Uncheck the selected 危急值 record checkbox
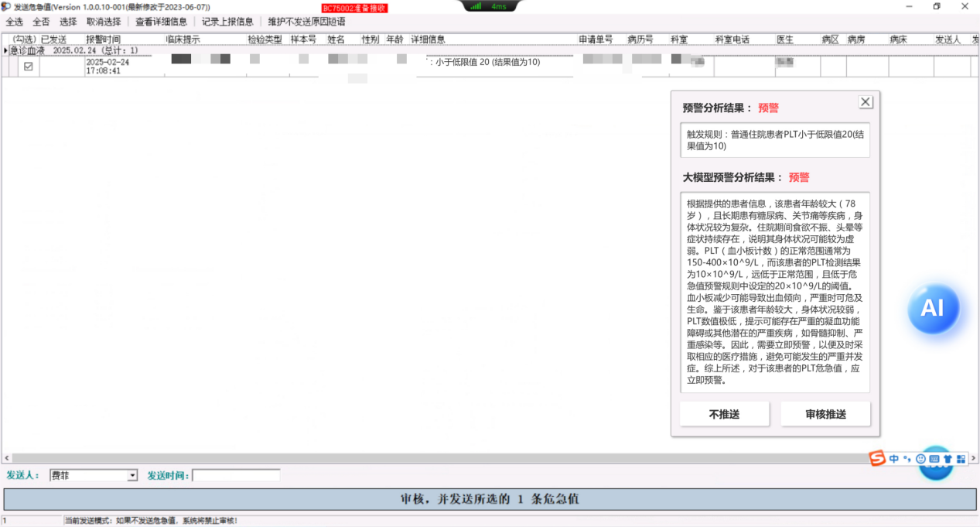The image size is (980, 527). click(29, 67)
